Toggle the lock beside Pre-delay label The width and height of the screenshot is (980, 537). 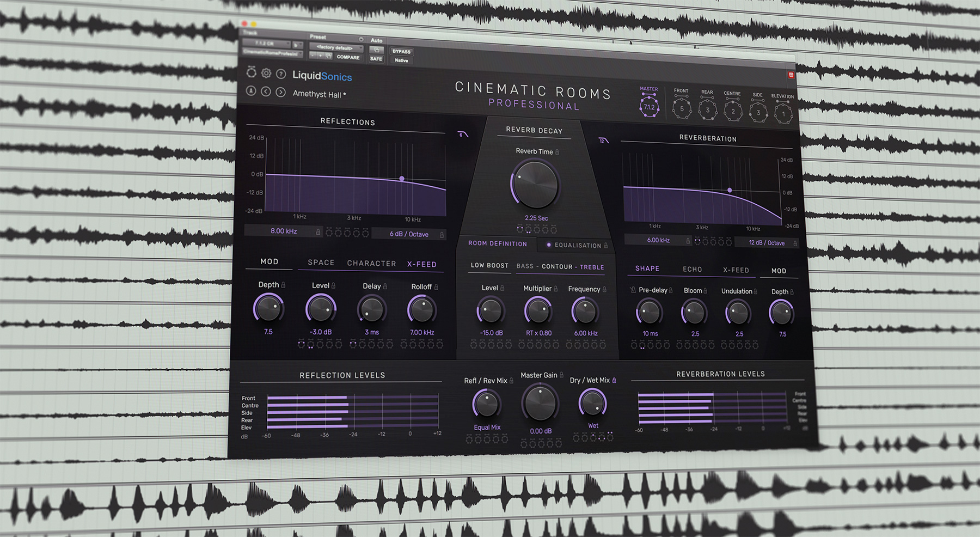tap(671, 290)
